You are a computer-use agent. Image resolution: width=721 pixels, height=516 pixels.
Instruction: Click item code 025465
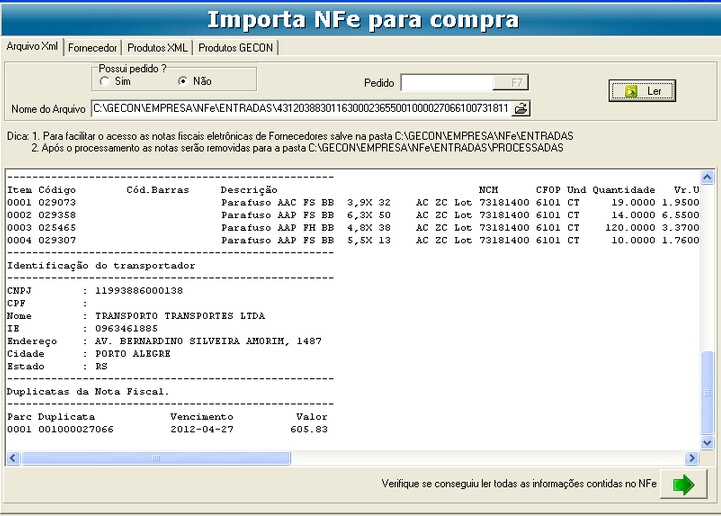(x=57, y=228)
